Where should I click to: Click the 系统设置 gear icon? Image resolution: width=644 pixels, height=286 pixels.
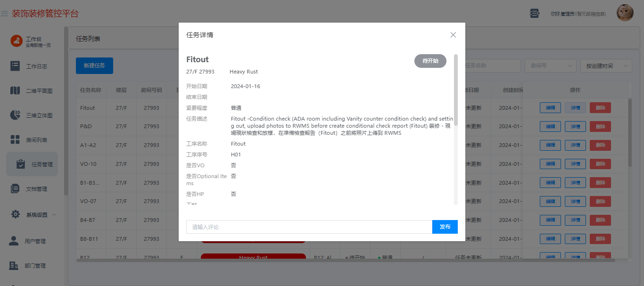click(15, 214)
